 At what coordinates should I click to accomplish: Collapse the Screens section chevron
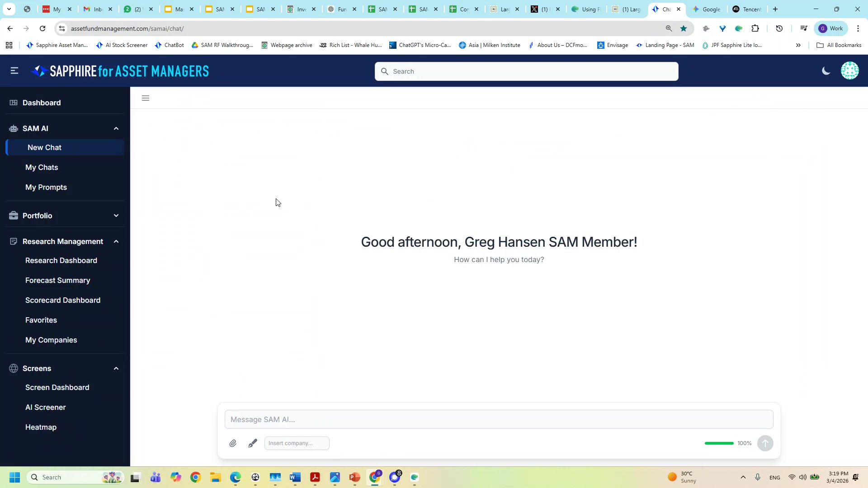click(x=116, y=369)
